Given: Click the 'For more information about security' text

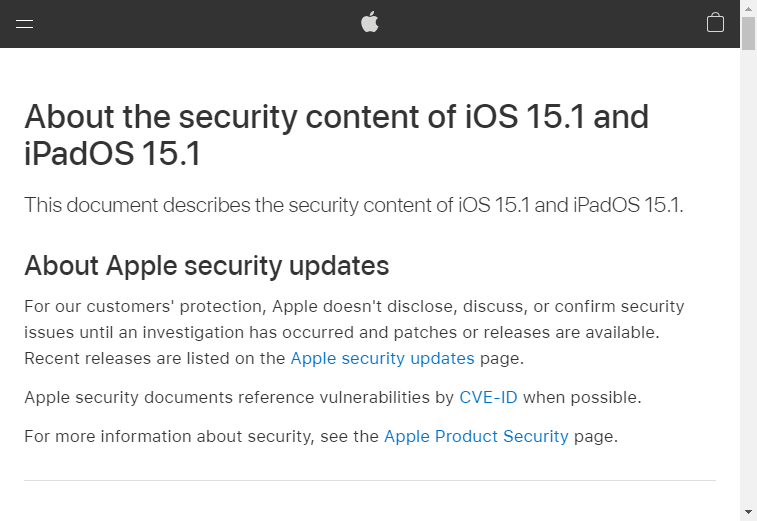Looking at the screenshot, I should [x=201, y=436].
